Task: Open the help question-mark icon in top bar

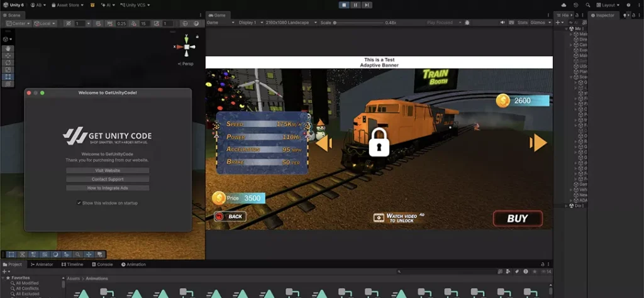Action: 629,5
